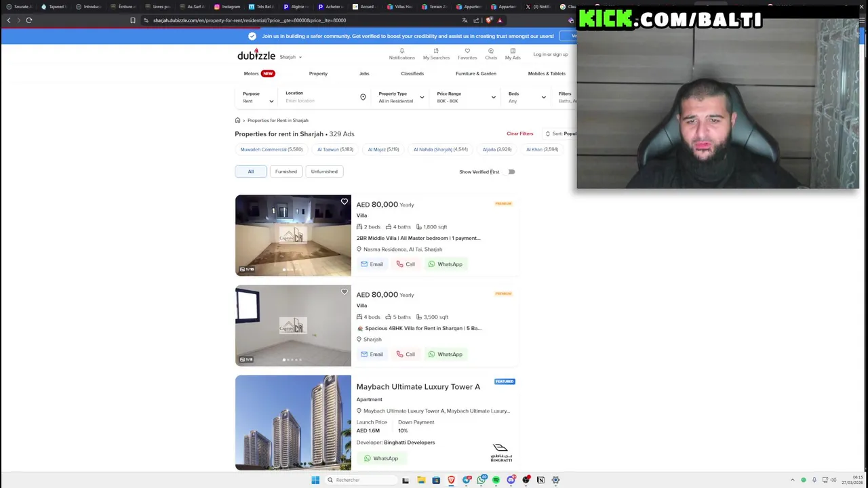
Task: Filter by Aljada area
Action: click(x=497, y=149)
